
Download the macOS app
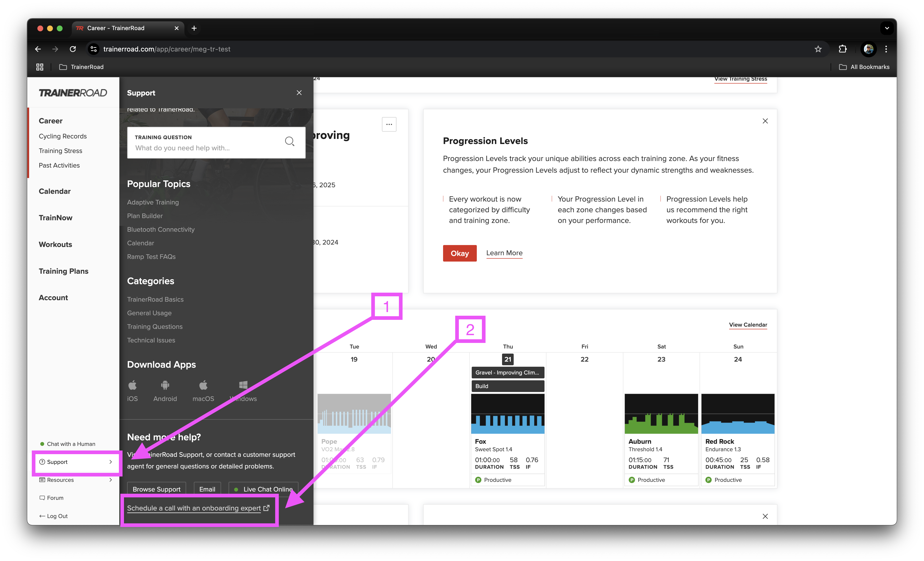(203, 391)
